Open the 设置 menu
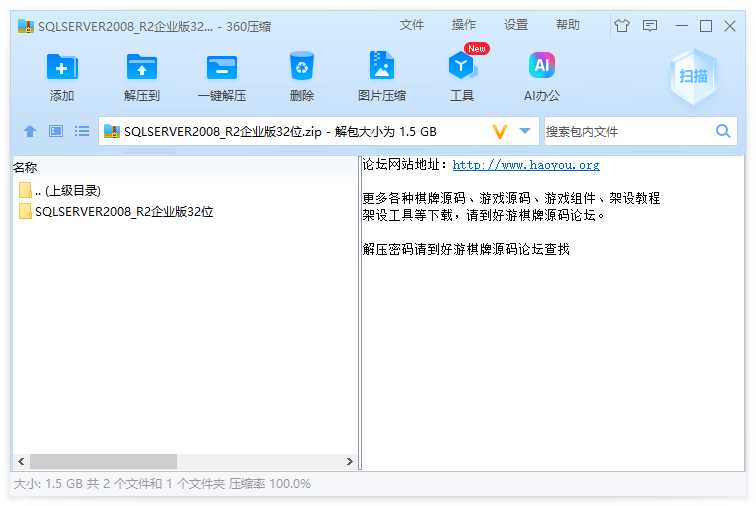756x506 pixels. coord(516,25)
